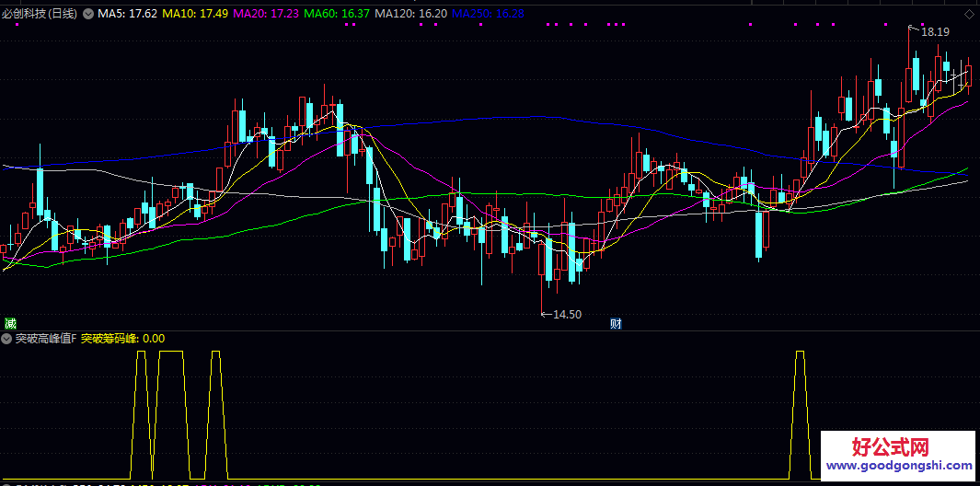Image resolution: width=980 pixels, height=486 pixels.
Task: Click the blue 财 marker icon
Action: (616, 323)
